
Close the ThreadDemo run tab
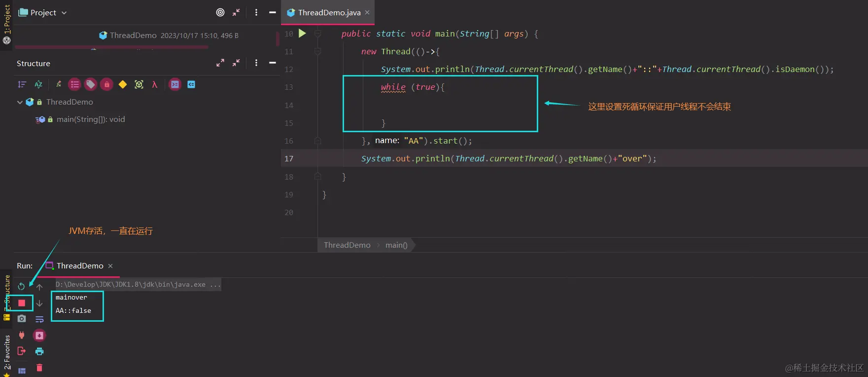point(110,266)
